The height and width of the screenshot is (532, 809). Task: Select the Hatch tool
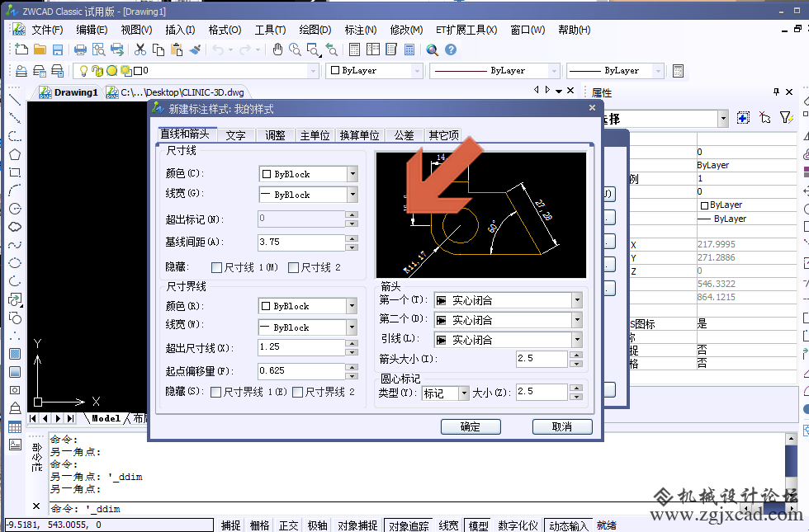[x=15, y=354]
